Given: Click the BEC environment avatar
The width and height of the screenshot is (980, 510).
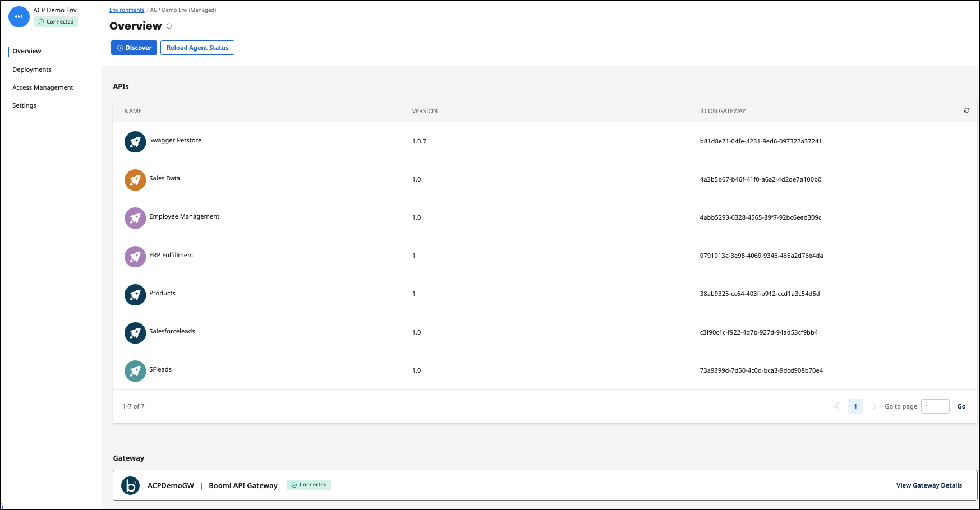Looking at the screenshot, I should click(x=19, y=17).
